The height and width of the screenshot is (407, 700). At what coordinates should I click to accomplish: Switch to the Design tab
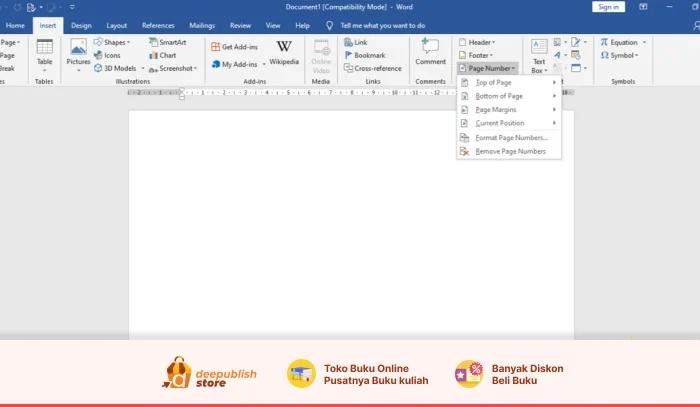81,25
